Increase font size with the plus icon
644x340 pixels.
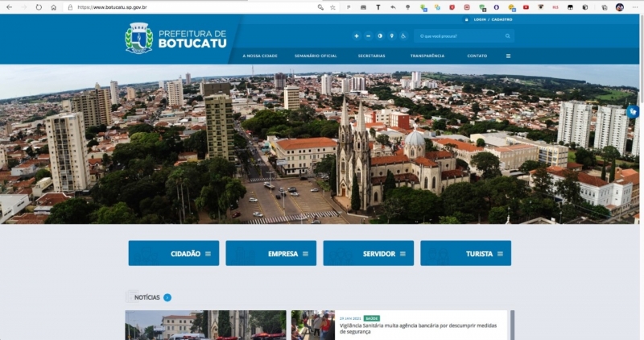pyautogui.click(x=357, y=36)
